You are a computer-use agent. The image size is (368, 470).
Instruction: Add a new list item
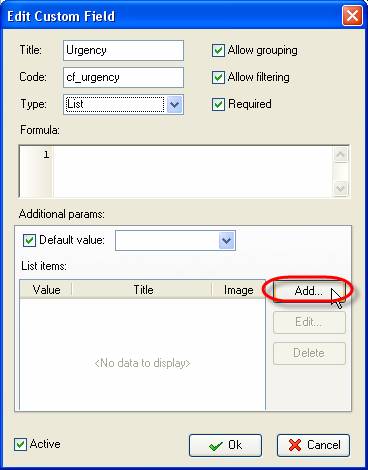point(309,291)
